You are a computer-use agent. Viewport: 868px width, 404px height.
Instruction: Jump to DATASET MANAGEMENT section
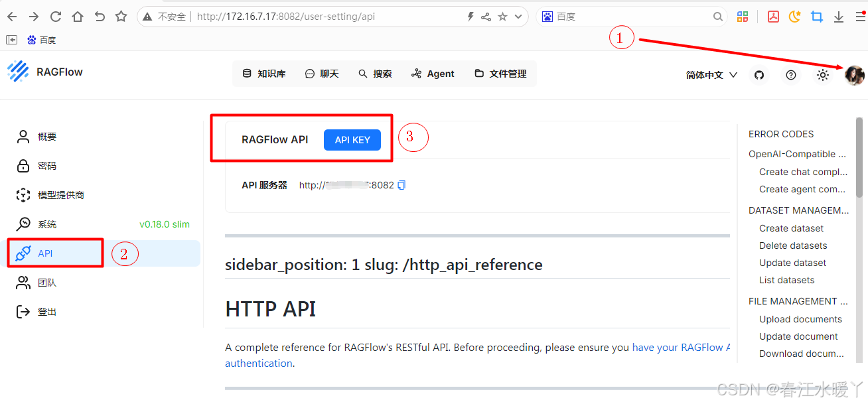point(799,210)
